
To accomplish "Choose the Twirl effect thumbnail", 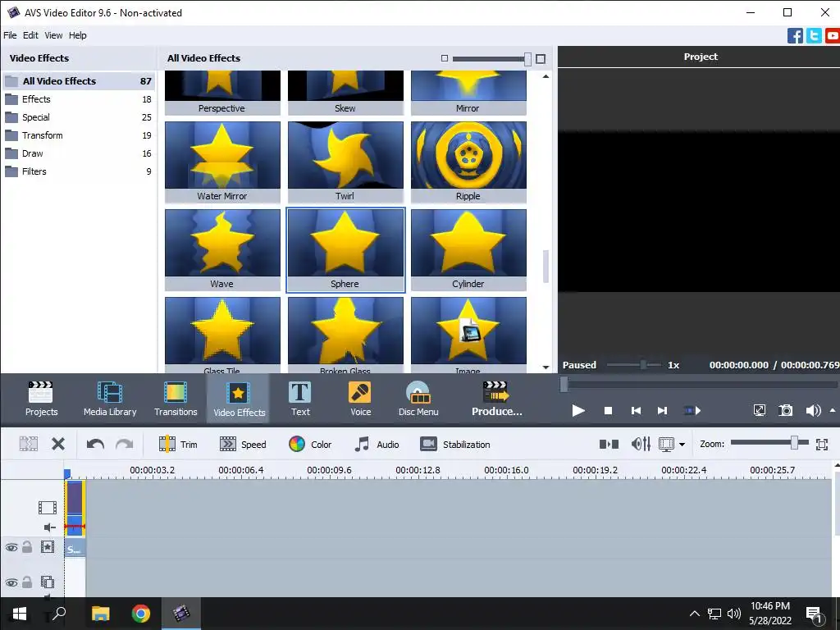I will point(345,162).
